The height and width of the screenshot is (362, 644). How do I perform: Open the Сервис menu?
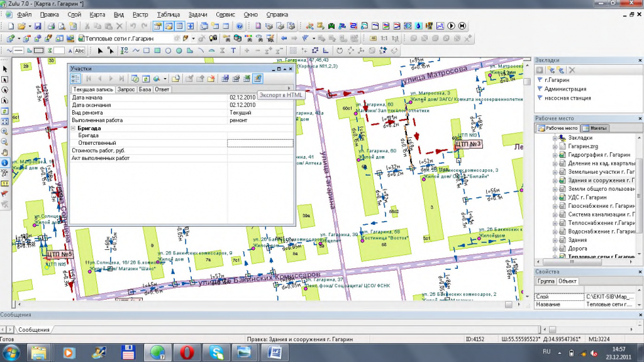[x=225, y=14]
